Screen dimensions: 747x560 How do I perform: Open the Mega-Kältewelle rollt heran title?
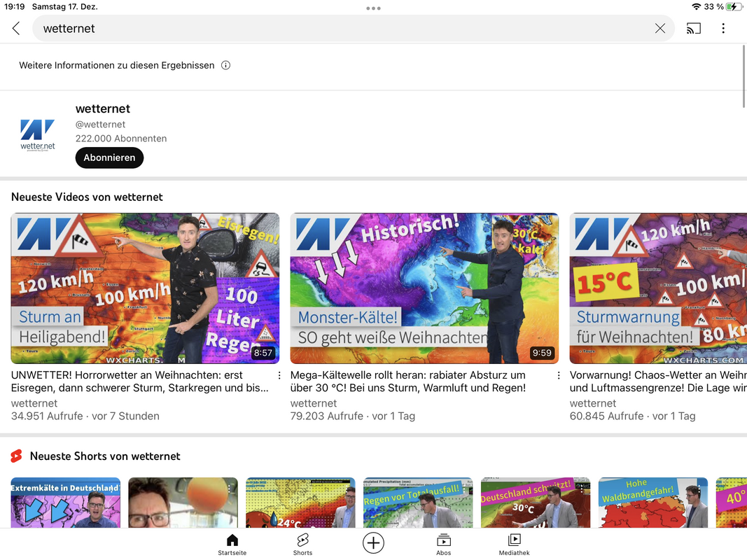coord(408,381)
